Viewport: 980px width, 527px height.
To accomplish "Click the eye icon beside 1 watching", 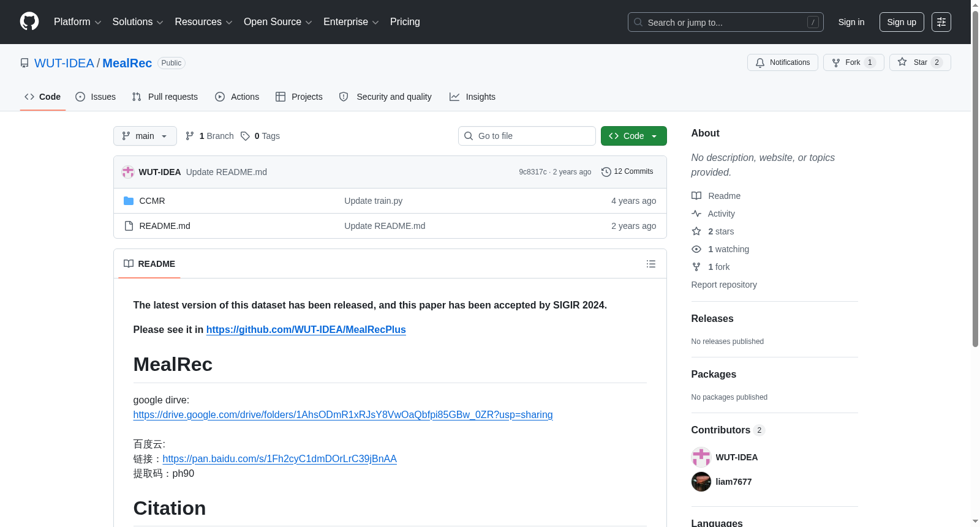I will click(696, 249).
